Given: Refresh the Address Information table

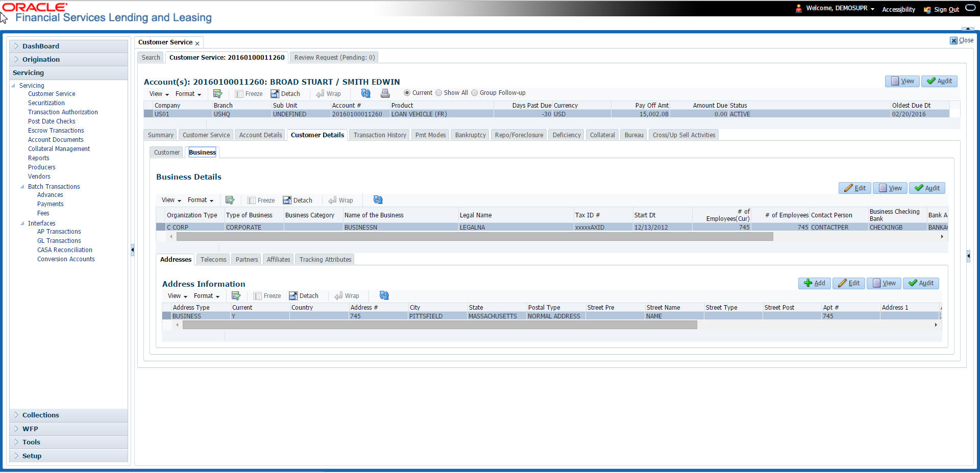Looking at the screenshot, I should point(384,295).
